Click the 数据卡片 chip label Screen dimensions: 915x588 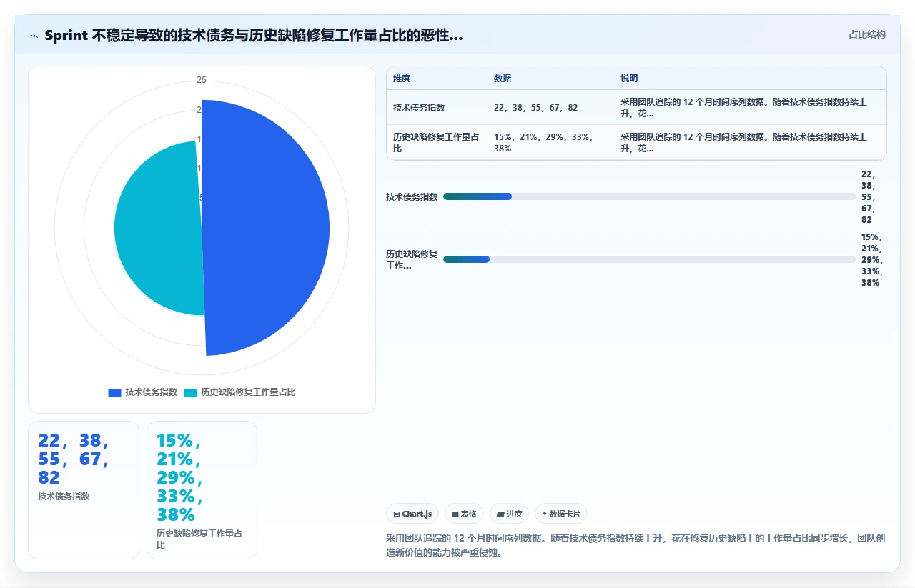coord(565,514)
